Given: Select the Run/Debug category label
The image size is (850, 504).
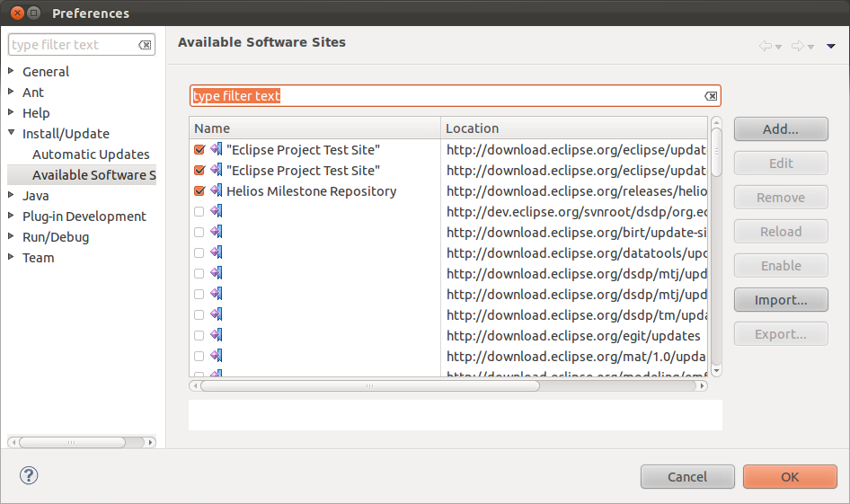Looking at the screenshot, I should (x=56, y=237).
